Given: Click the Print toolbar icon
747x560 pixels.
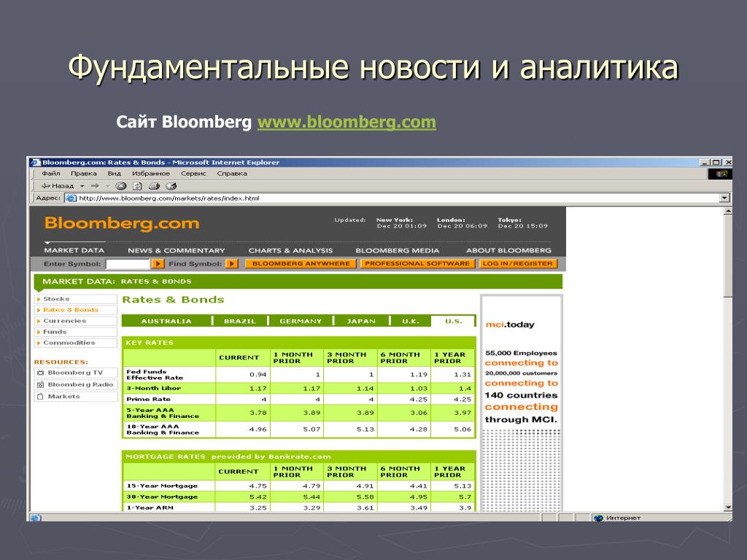Looking at the screenshot, I should 154,186.
